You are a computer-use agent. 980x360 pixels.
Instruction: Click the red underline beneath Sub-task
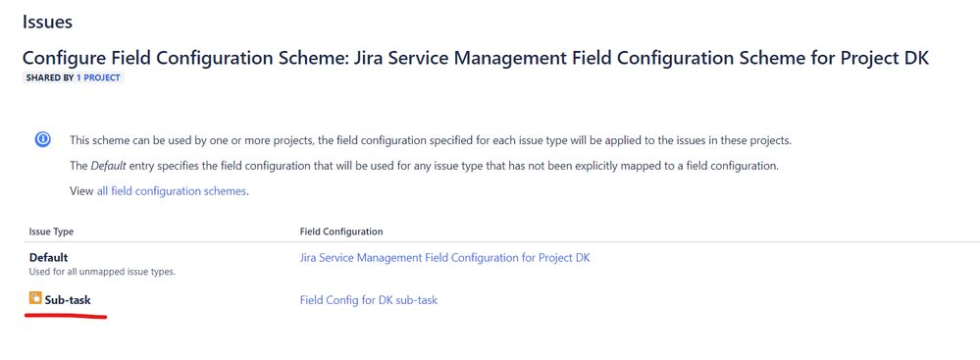[x=66, y=316]
